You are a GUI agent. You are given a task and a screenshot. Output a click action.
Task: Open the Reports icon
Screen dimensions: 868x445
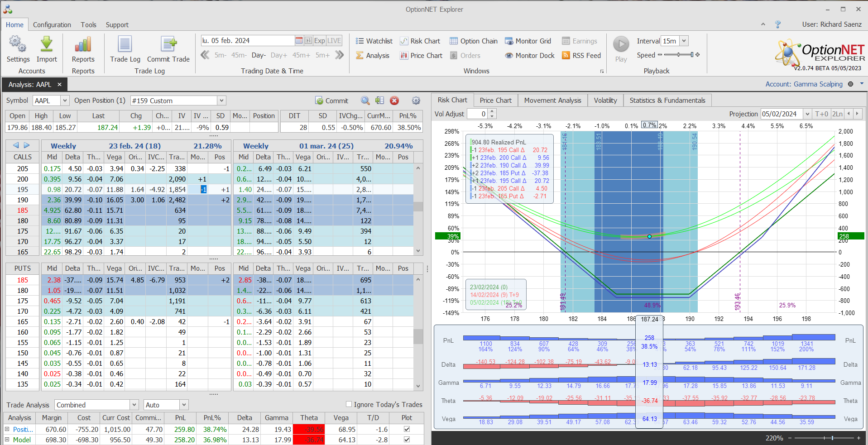pos(83,49)
